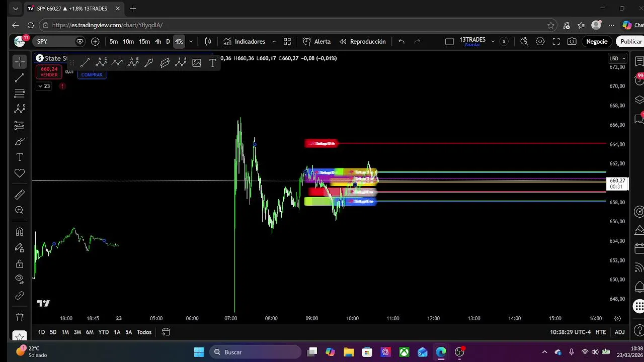
Task: Show hidden system tray icons
Action: (544, 352)
